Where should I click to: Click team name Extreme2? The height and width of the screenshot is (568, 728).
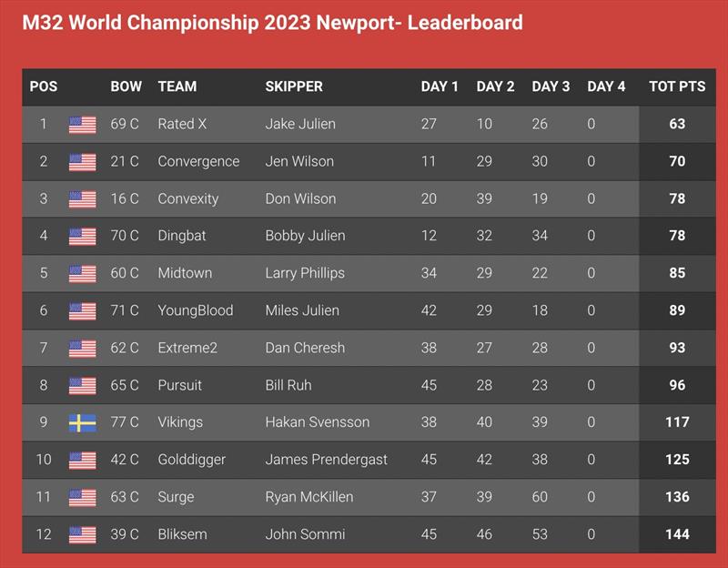tap(187, 348)
